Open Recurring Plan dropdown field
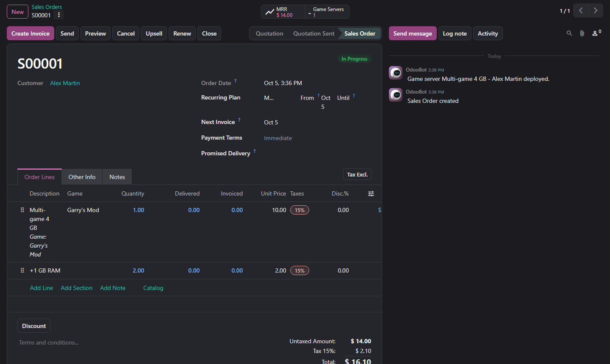This screenshot has width=610, height=364. point(269,98)
